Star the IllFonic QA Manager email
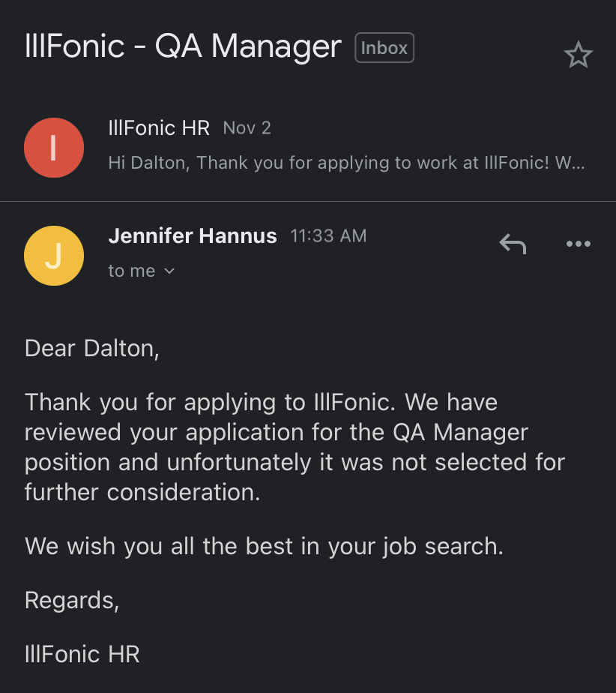The width and height of the screenshot is (616, 693). pyautogui.click(x=578, y=55)
